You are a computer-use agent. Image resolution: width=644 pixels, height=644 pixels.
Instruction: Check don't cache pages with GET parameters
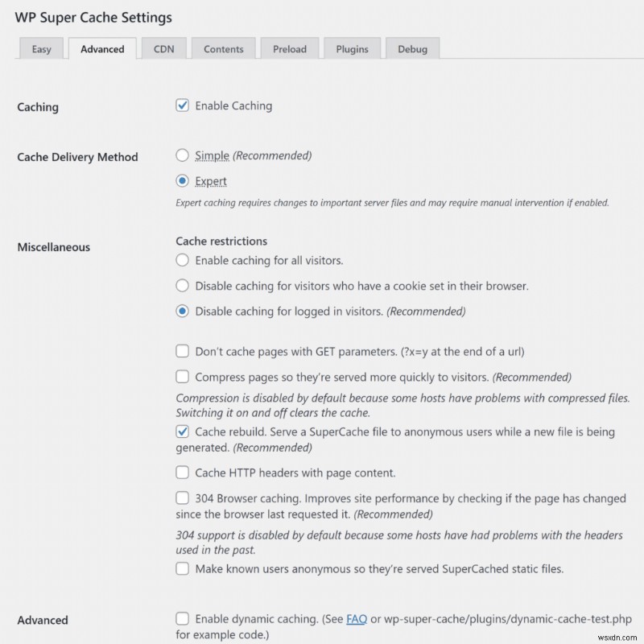pos(181,352)
